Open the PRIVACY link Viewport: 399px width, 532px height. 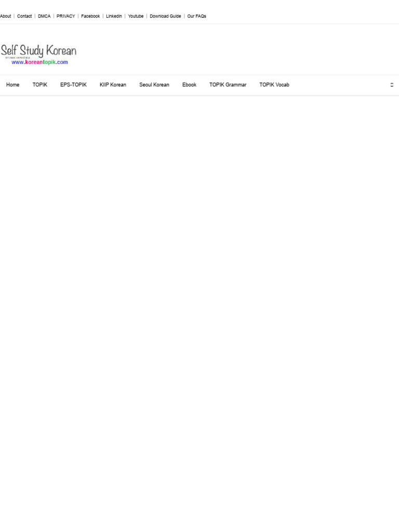(66, 16)
